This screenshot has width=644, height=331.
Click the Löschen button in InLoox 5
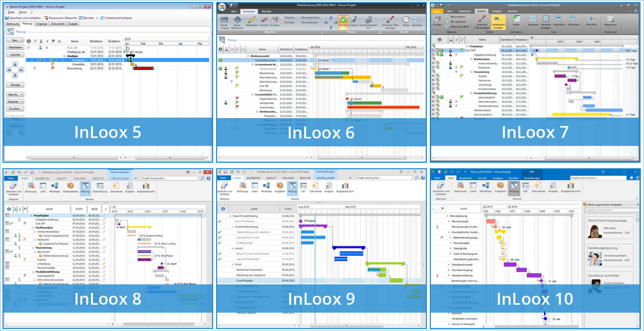tap(15, 55)
